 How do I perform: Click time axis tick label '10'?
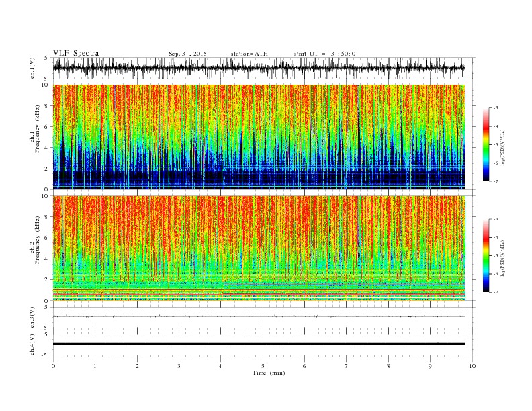472,366
